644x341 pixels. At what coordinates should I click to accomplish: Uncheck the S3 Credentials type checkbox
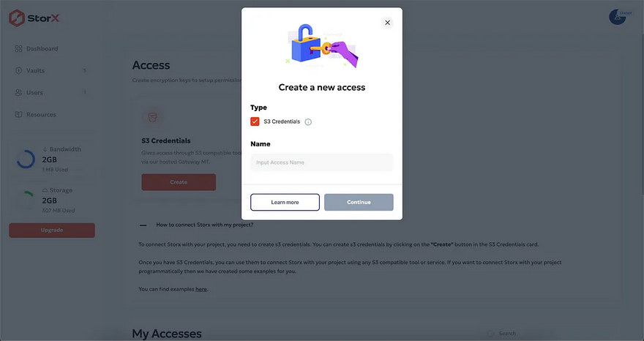point(255,121)
